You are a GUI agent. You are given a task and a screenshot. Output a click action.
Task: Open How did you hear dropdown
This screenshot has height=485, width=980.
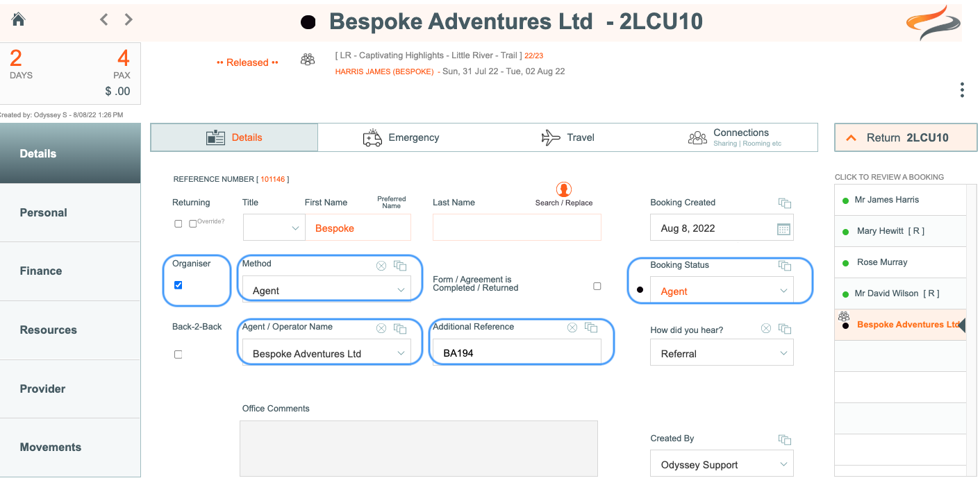tap(722, 353)
